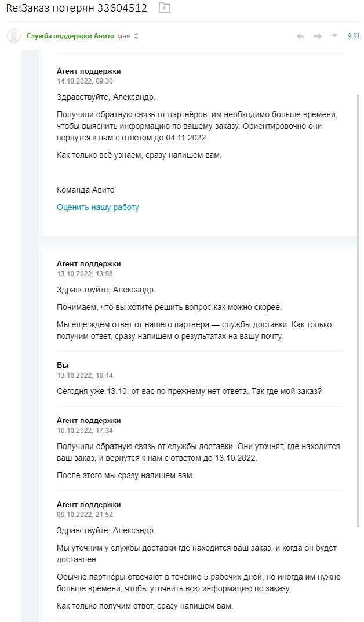
Task: Open the 'Оценить нашу работу' link
Action: pos(96,207)
